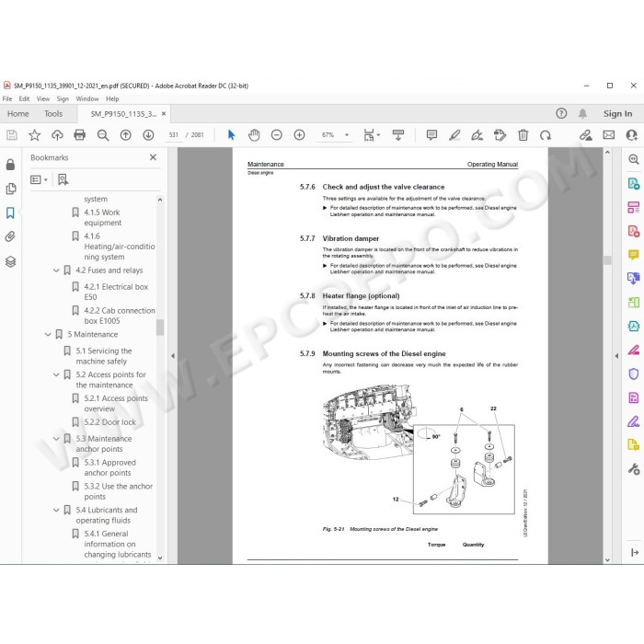Click the stamp tool icon
644x644 pixels.
point(500,134)
